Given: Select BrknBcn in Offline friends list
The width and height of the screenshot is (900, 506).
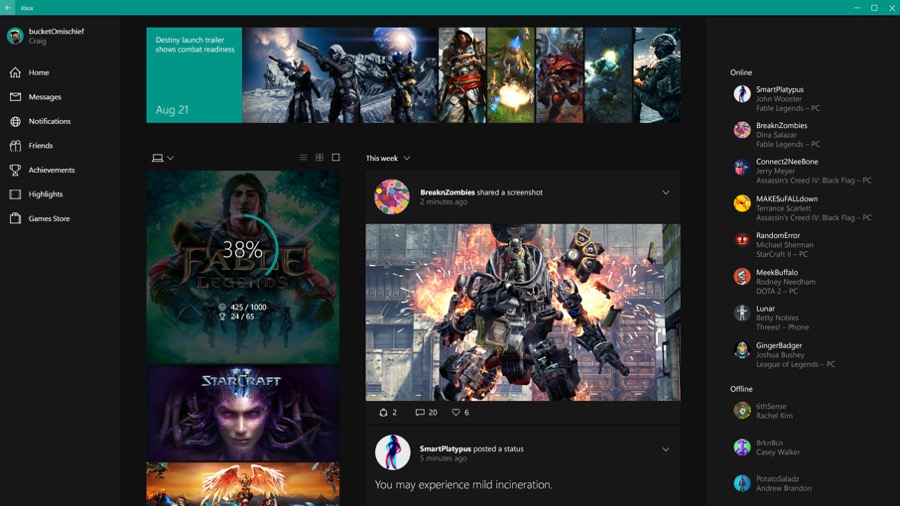Looking at the screenshot, I should [x=769, y=442].
